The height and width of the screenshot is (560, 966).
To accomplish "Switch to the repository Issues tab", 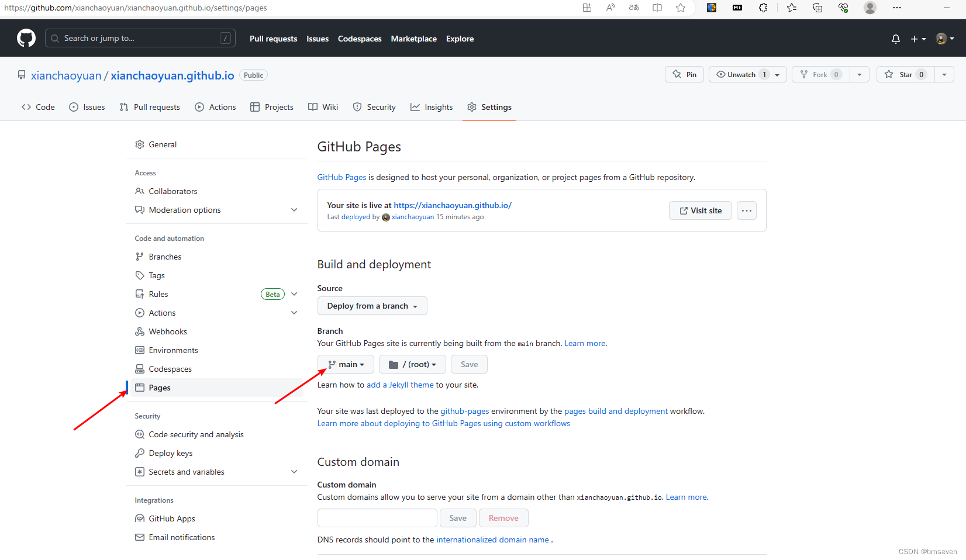I will [87, 107].
